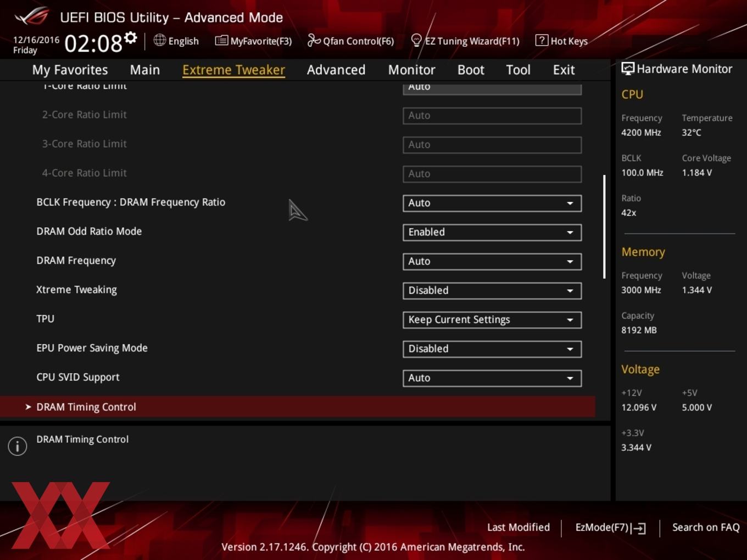Select the Xtreme Tweaking label
This screenshot has height=560, width=747.
76,289
